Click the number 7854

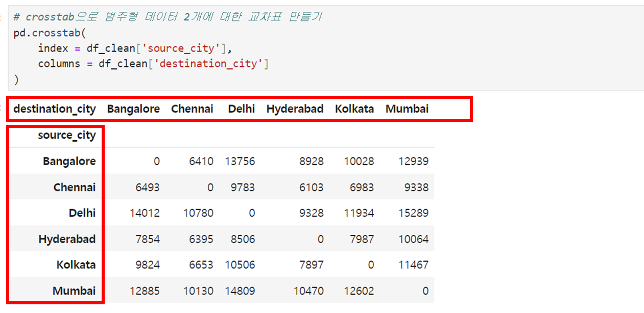pyautogui.click(x=147, y=239)
